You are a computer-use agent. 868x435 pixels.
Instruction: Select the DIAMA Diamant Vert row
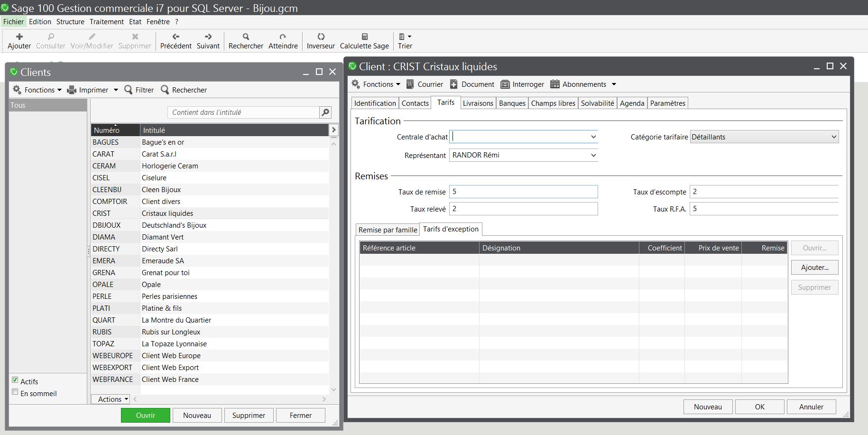[x=210, y=237]
